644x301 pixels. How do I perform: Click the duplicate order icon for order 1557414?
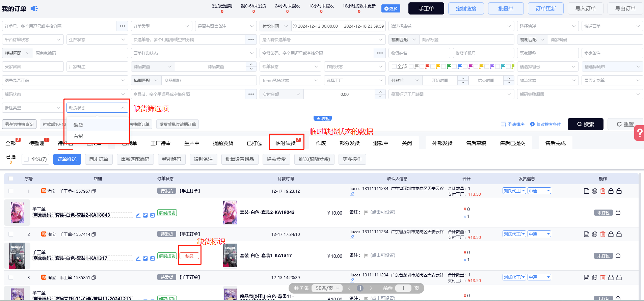(x=595, y=234)
